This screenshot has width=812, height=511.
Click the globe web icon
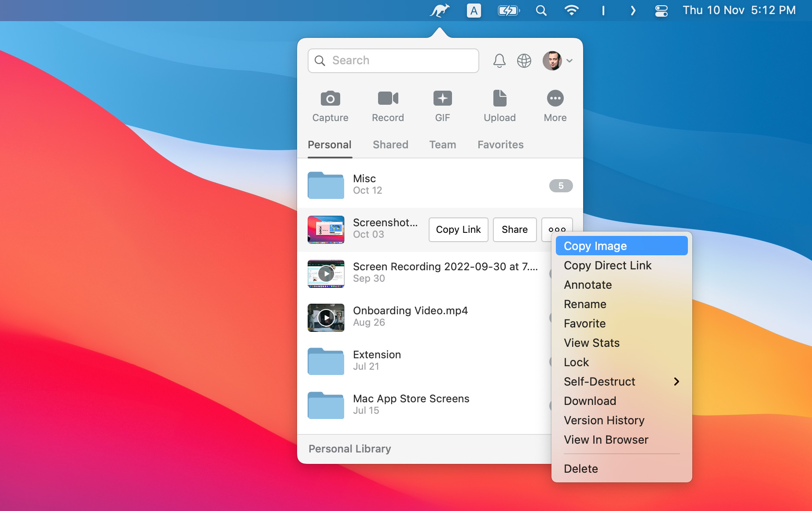(524, 61)
